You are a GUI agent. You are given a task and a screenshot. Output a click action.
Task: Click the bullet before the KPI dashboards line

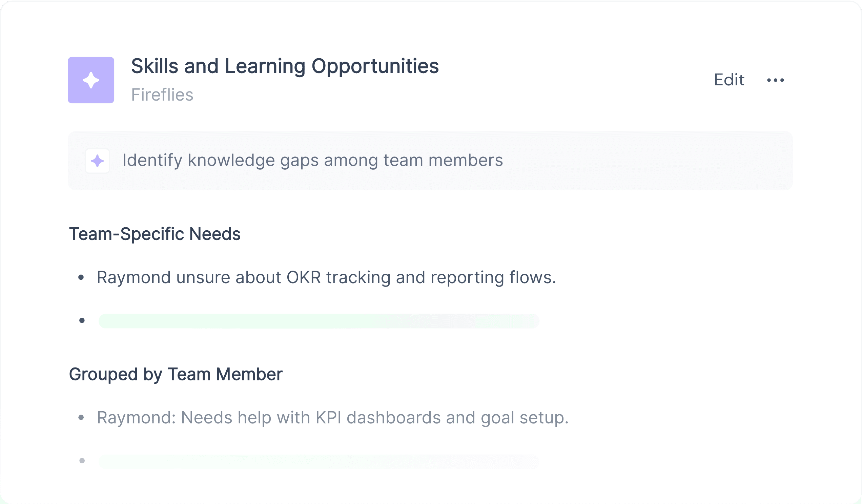(81, 418)
